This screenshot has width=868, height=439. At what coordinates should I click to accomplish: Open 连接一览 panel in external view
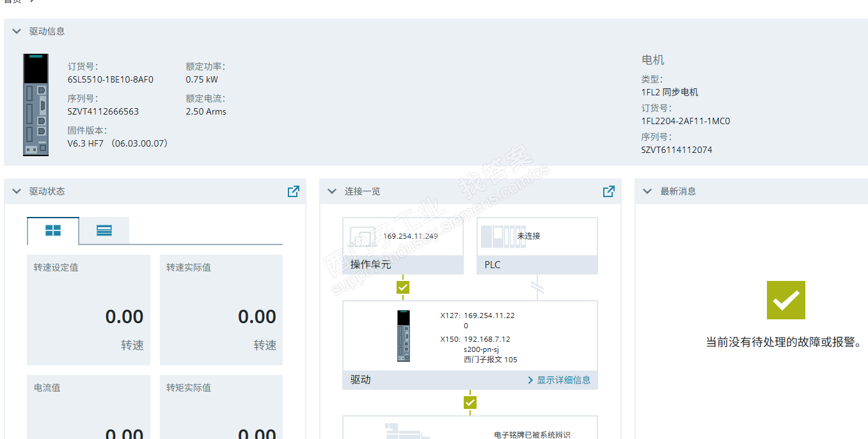coord(608,191)
